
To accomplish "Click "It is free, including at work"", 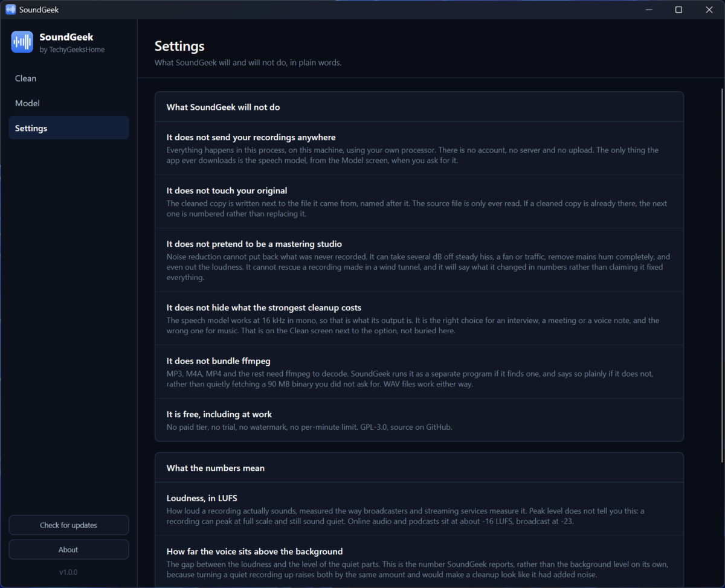I will click(219, 414).
